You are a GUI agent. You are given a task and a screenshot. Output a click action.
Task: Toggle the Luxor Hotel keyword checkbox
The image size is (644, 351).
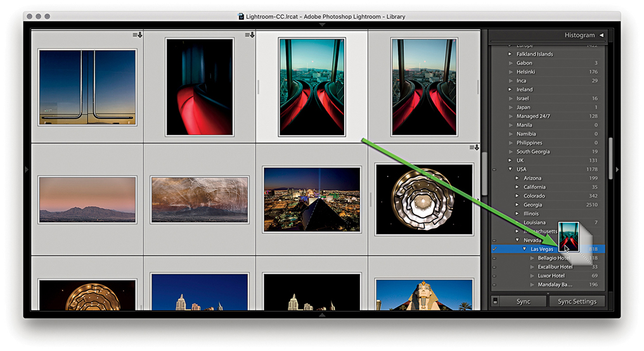point(494,276)
